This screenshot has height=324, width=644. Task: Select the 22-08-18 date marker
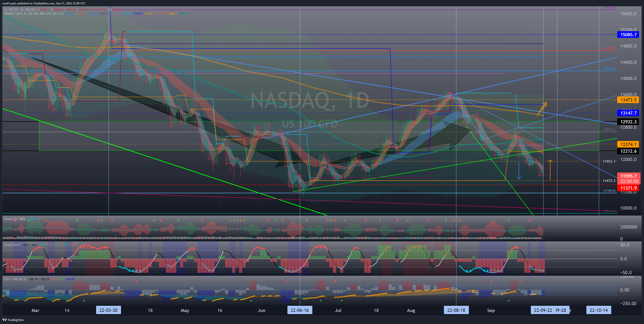(x=456, y=310)
